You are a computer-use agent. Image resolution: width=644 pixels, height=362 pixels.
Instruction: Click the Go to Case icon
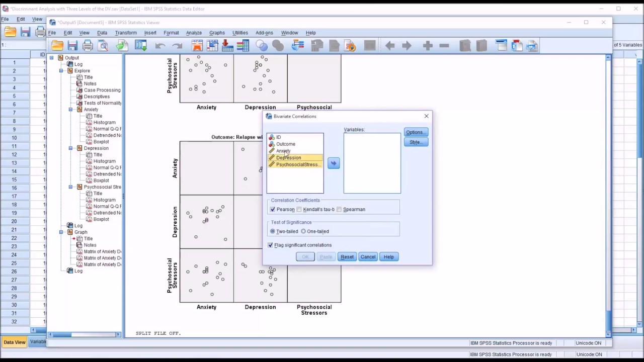tap(212, 46)
